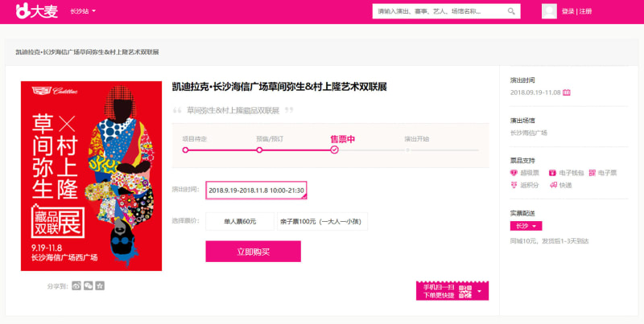Image resolution: width=644 pixels, height=324 pixels.
Task: Select the 亲子票100元 ticket option
Action: pyautogui.click(x=323, y=221)
